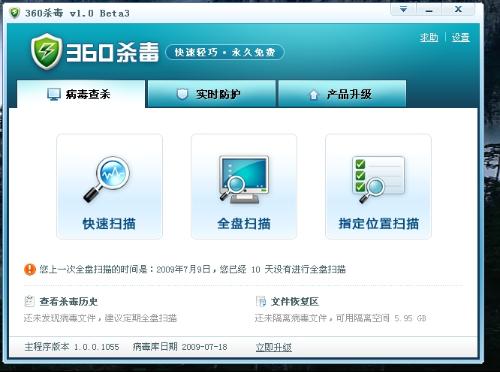500x372 pixels.
Task: Open 指定位置扫描 checklist icon
Action: (378, 179)
